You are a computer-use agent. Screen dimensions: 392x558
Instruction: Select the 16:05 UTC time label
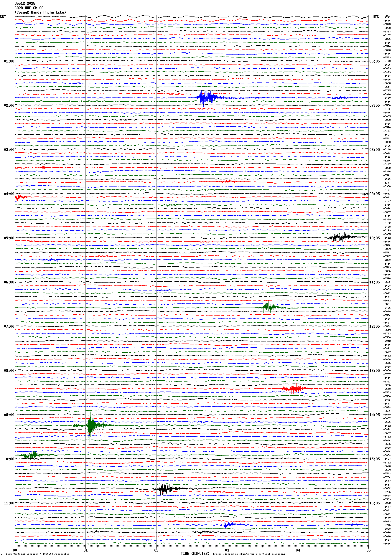[375, 503]
